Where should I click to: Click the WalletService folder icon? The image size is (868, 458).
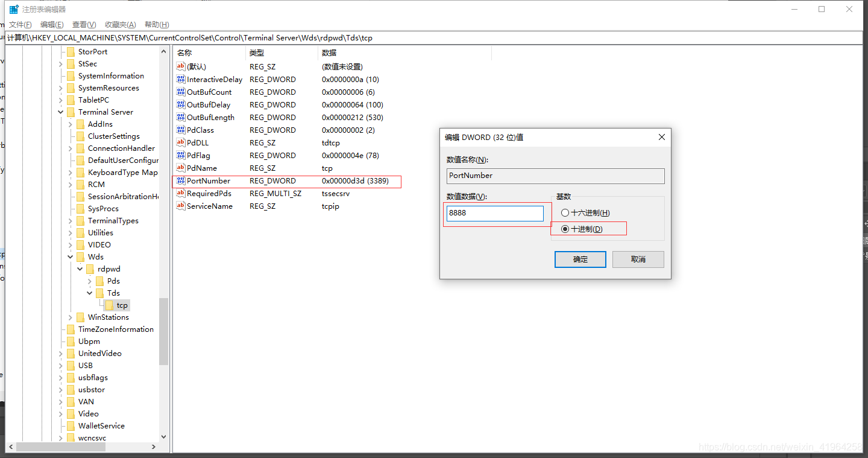pyautogui.click(x=71, y=425)
